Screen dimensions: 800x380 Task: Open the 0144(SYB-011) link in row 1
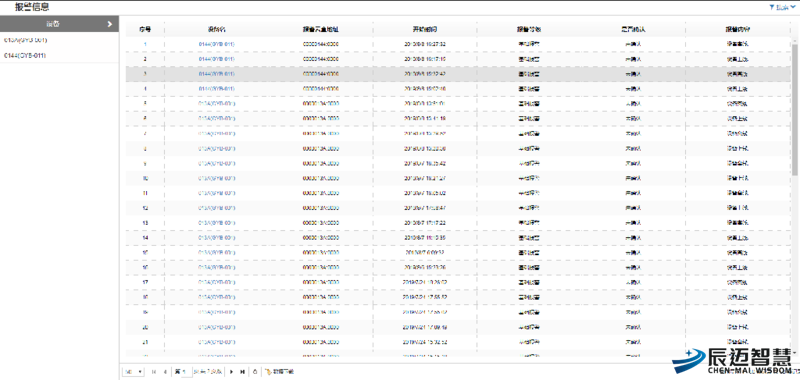click(x=217, y=44)
